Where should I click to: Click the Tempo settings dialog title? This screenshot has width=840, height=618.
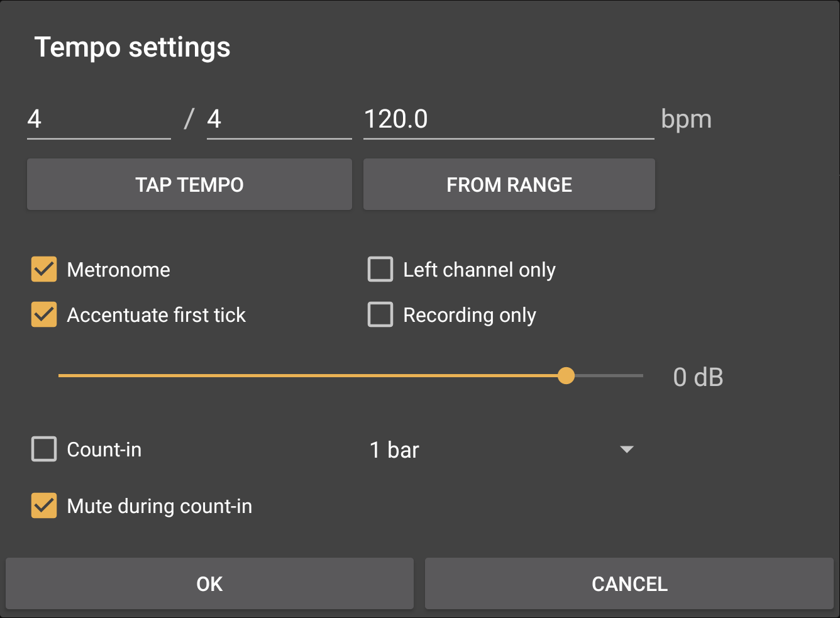pos(132,47)
